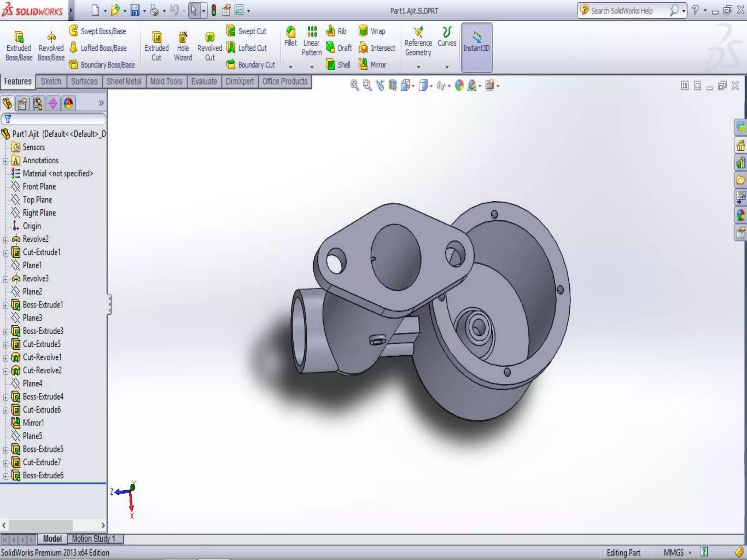Open the PropertyManager tab icon

(22, 104)
